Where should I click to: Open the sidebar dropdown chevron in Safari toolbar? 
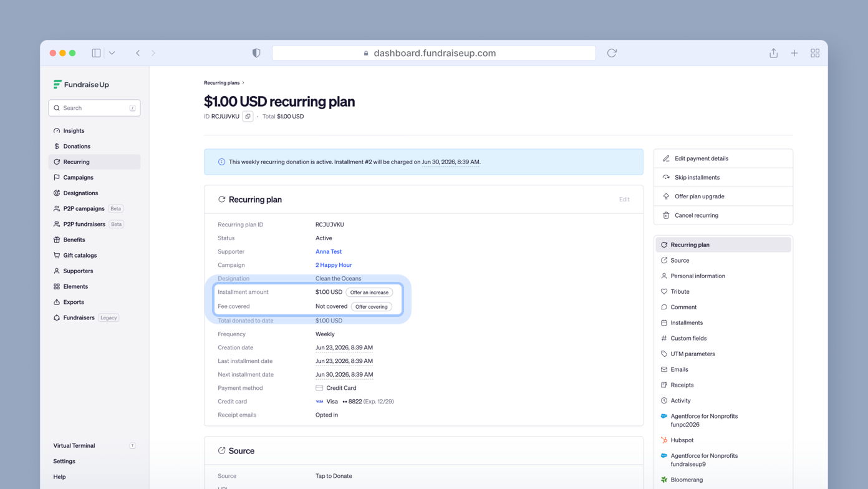coord(112,53)
